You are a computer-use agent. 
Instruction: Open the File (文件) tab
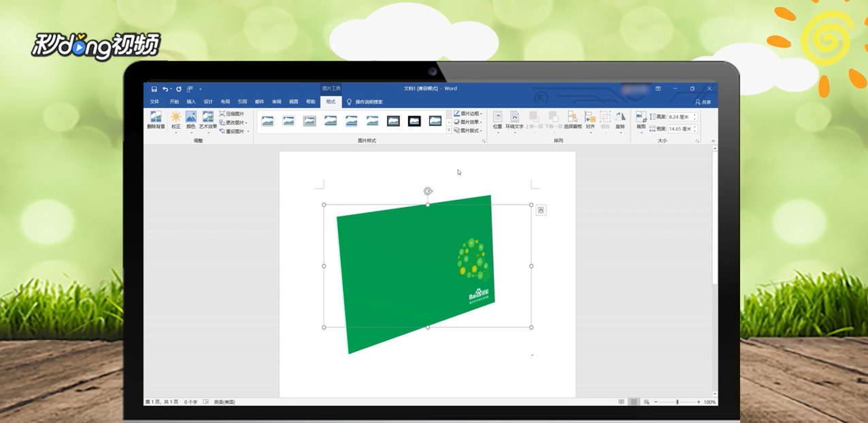[154, 102]
